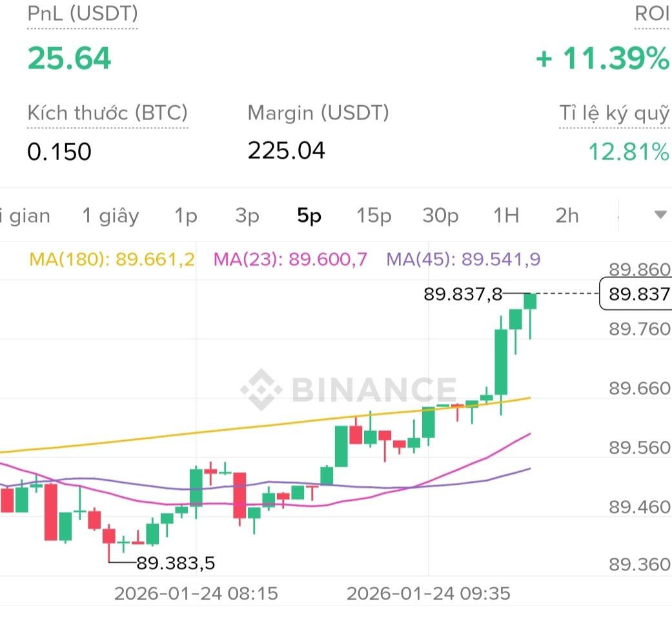Select the 30p timeframe
This screenshot has height=617, width=672.
440,216
